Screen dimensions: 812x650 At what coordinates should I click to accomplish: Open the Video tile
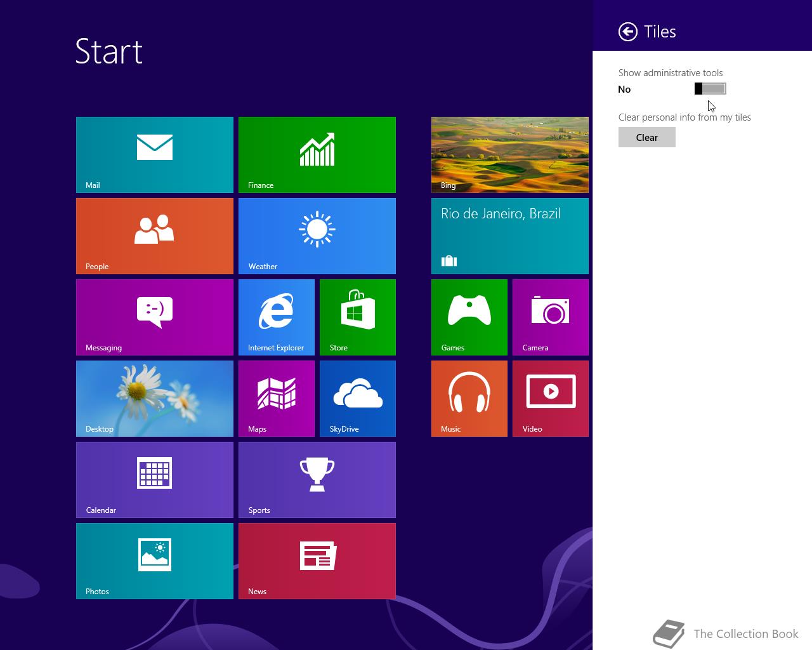(551, 399)
